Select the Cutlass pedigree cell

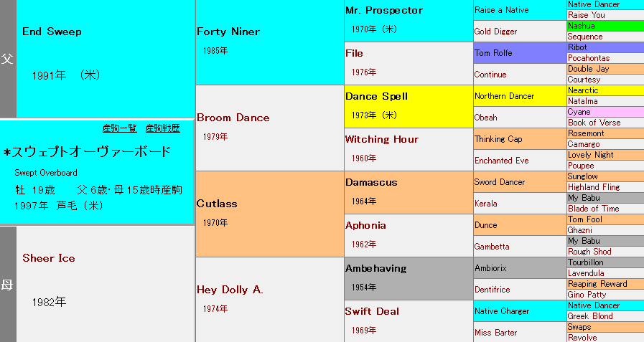click(269, 214)
